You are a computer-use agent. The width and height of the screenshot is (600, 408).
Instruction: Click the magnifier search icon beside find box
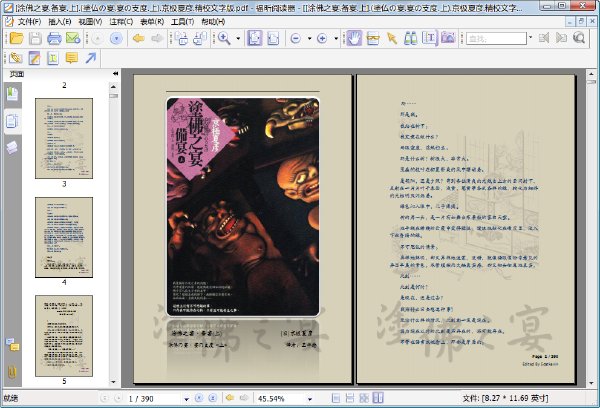[x=579, y=38]
